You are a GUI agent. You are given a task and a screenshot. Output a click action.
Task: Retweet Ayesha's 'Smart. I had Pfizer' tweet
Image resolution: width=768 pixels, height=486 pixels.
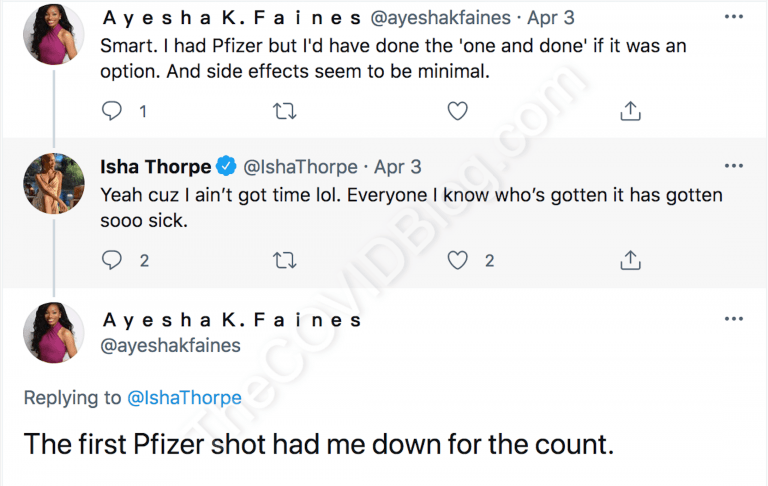coord(285,112)
